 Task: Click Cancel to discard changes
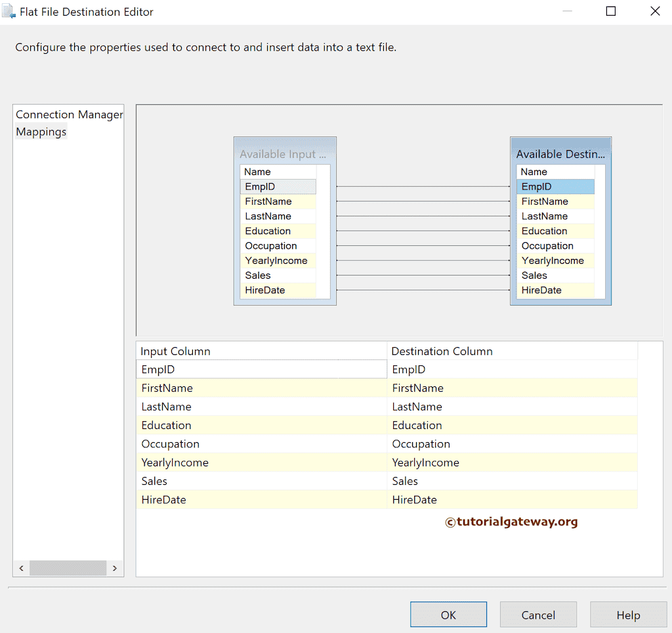538,614
